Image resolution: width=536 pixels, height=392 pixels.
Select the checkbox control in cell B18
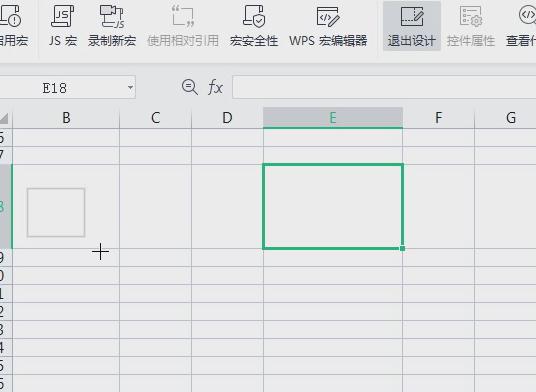[x=56, y=212]
